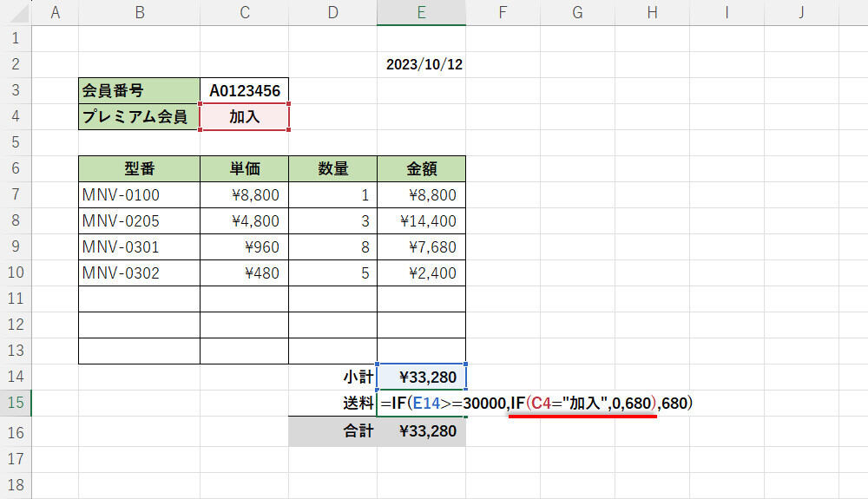Select column J header
The height and width of the screenshot is (499, 868).
click(x=801, y=13)
